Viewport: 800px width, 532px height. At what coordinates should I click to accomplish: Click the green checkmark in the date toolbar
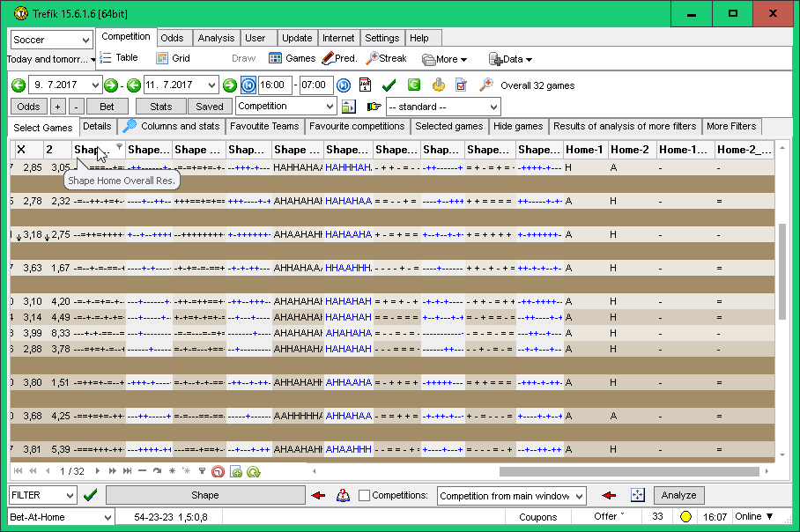point(389,85)
